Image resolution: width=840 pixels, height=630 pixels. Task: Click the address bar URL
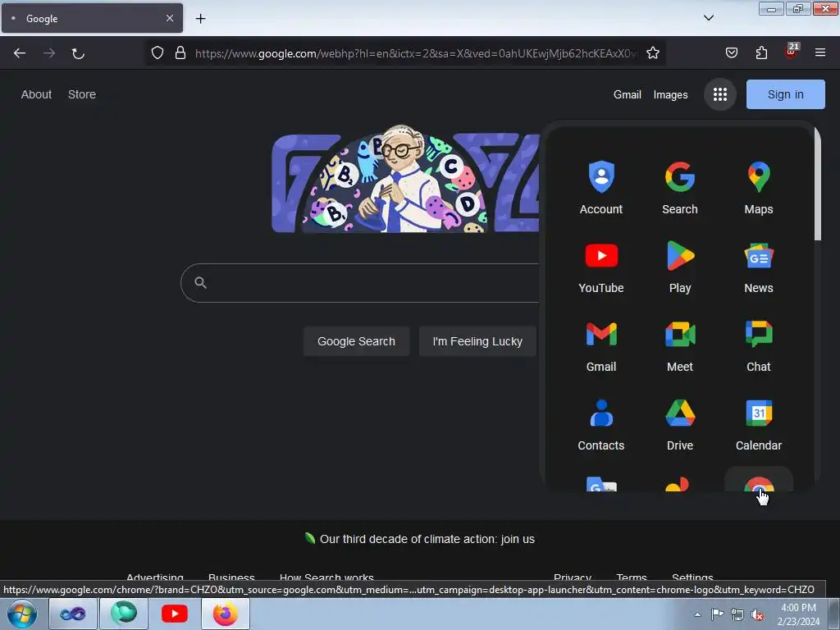tap(416, 53)
